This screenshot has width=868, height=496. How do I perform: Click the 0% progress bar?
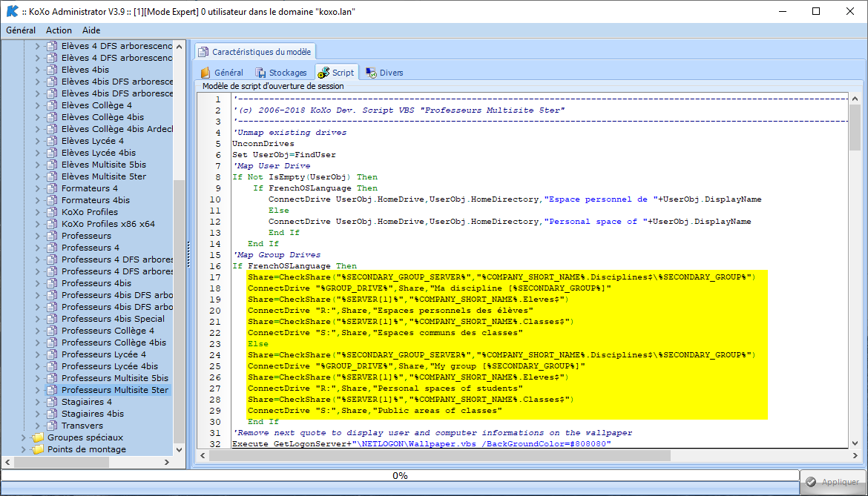click(400, 475)
